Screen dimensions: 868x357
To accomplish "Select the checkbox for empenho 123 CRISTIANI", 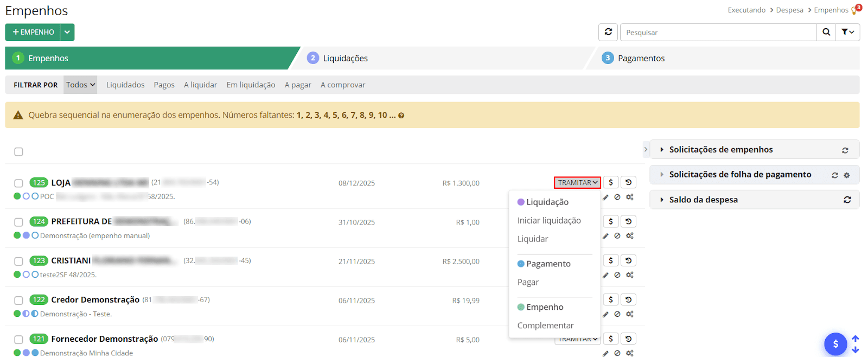I will click(18, 262).
